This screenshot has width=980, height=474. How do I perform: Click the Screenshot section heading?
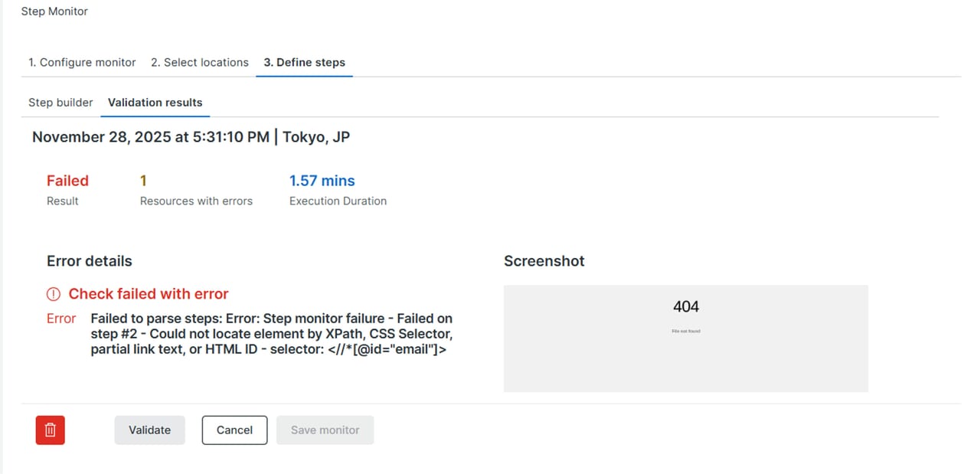544,261
